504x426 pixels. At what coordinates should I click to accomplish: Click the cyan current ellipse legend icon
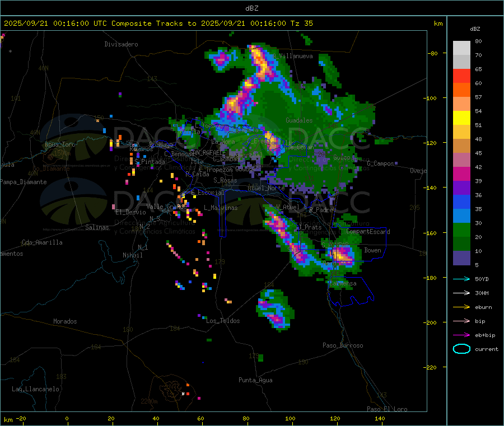click(x=461, y=349)
